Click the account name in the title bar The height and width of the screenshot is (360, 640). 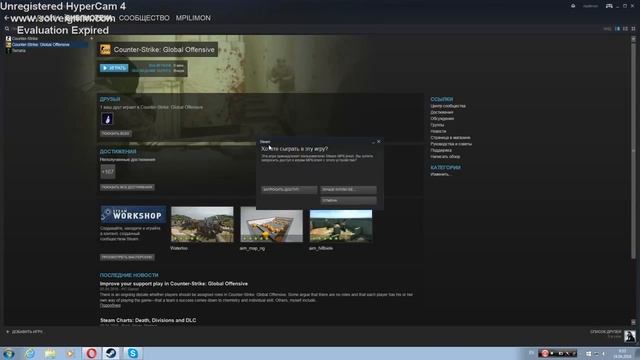(590, 6)
